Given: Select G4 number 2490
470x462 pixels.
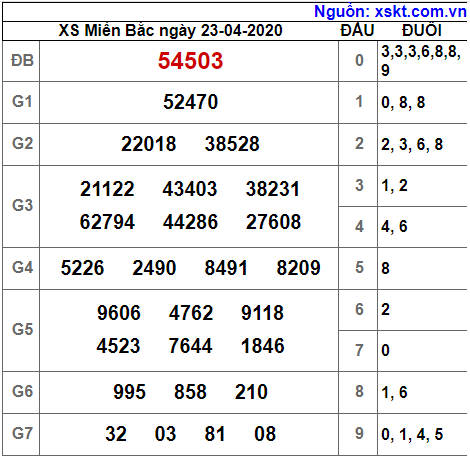Looking at the screenshot, I should pos(154,268).
